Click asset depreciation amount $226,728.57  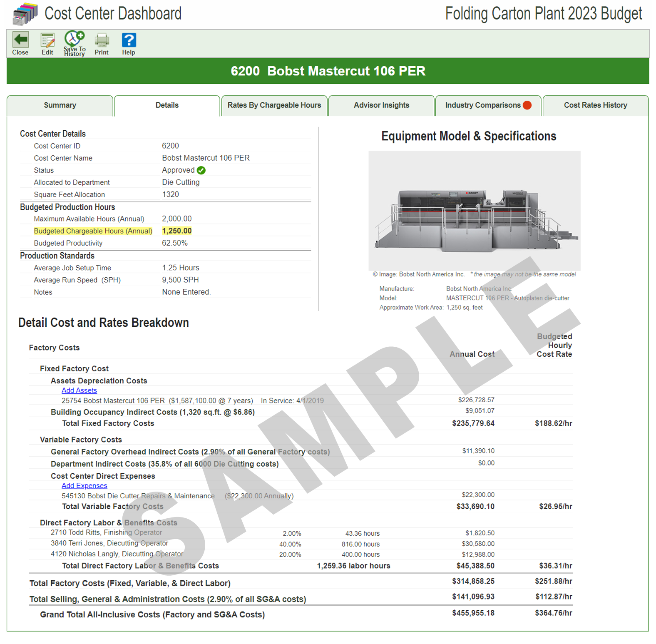(x=476, y=400)
